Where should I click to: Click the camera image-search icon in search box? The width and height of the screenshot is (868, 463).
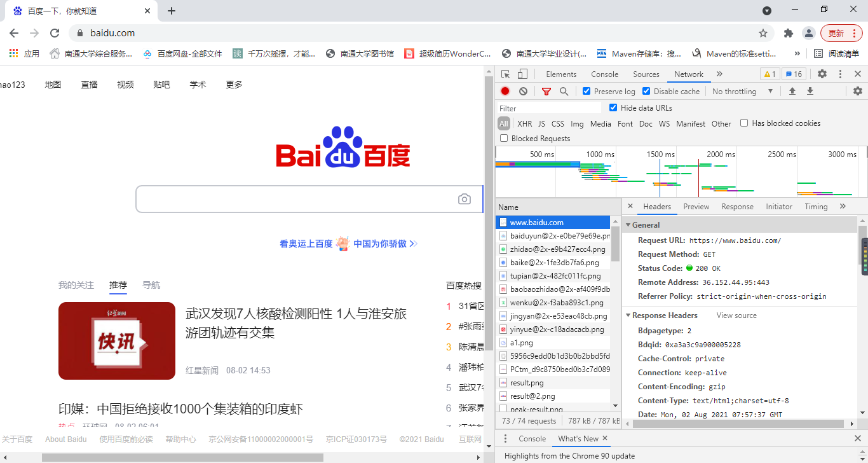pyautogui.click(x=465, y=199)
